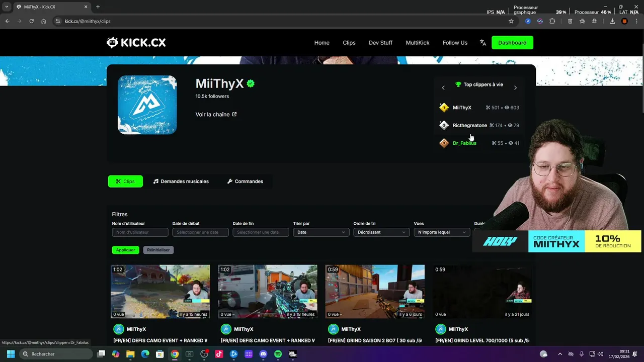View site information icon in address bar
This screenshot has height=362, width=644.
pyautogui.click(x=58, y=21)
